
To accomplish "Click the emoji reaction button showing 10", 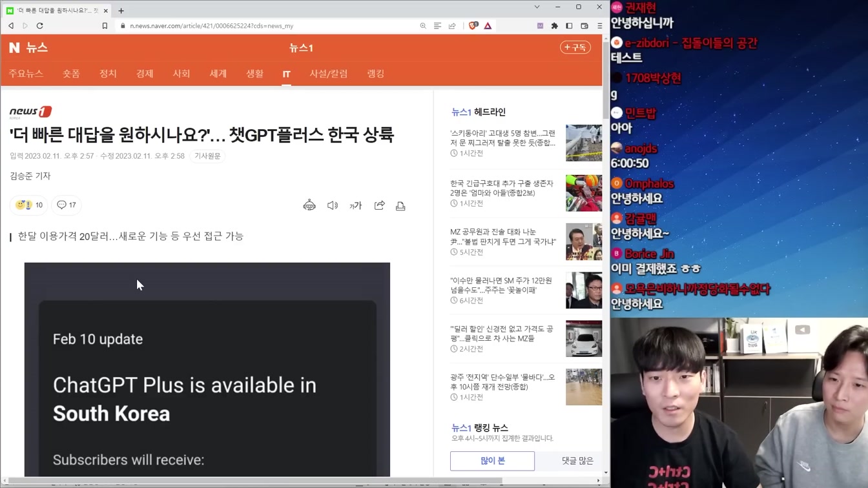I will point(29,205).
